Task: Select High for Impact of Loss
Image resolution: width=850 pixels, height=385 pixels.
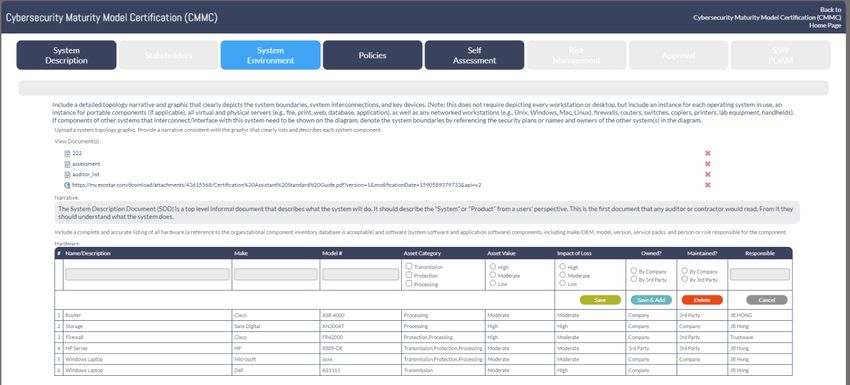Action: [x=563, y=266]
